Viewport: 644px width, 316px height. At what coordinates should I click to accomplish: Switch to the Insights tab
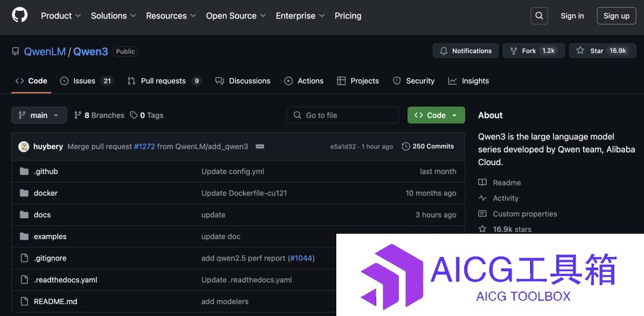[x=469, y=81]
